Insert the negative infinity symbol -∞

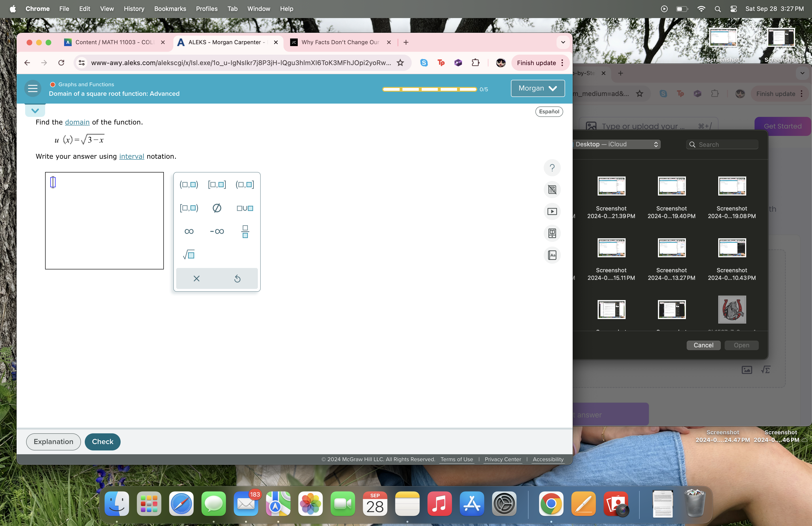216,231
